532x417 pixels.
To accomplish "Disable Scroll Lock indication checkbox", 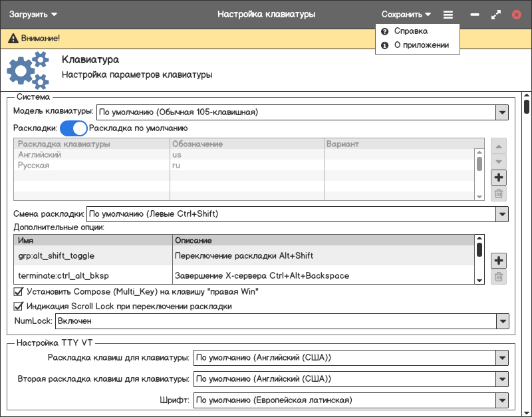I will 19,307.
